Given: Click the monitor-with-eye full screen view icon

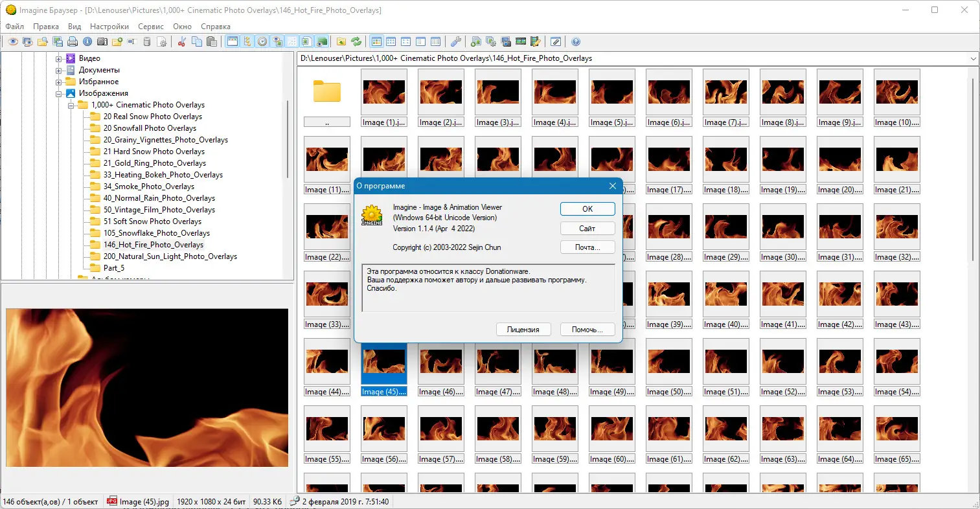Looking at the screenshot, I should 27,41.
